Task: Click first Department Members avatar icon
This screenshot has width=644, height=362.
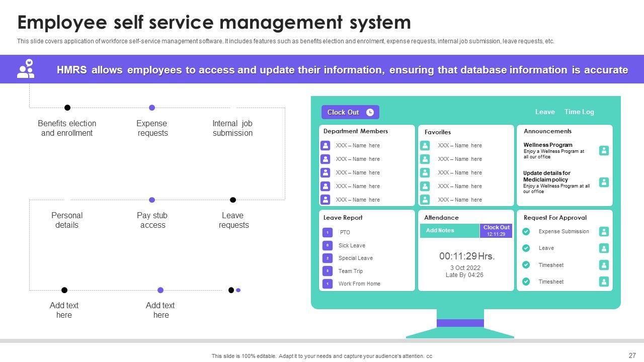Action: [326, 146]
